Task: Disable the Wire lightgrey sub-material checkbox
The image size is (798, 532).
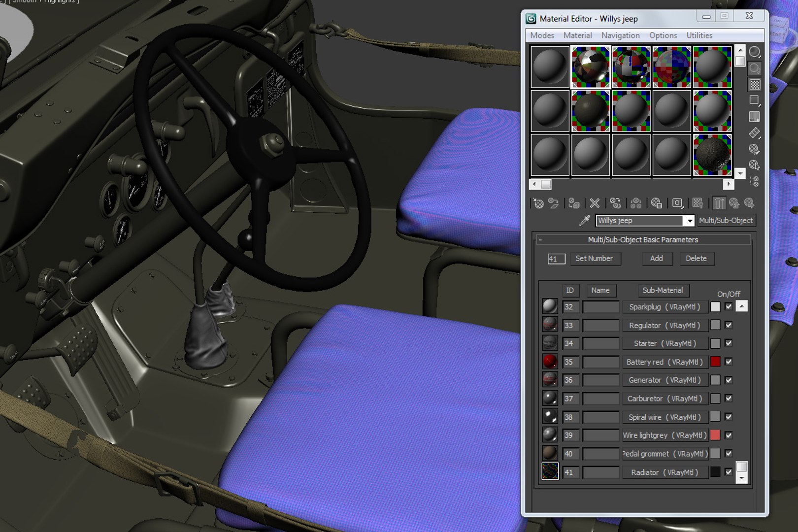Action: [729, 435]
